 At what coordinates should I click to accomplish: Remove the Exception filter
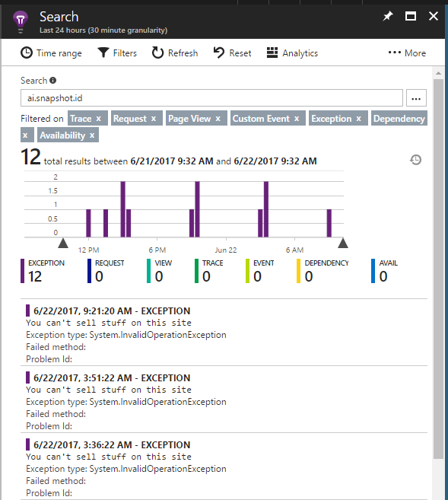[359, 119]
